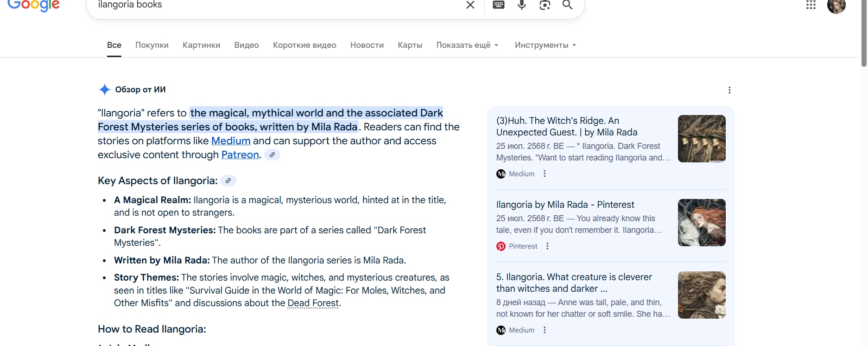The width and height of the screenshot is (868, 346).
Task: Click the source link chip after Patreon
Action: click(x=272, y=155)
